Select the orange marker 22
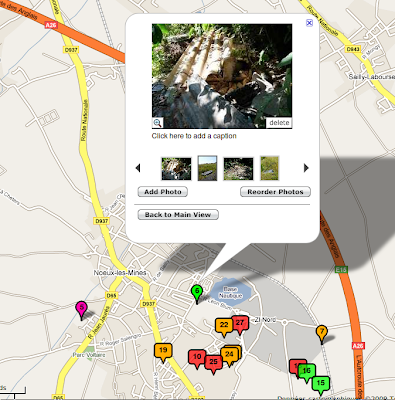 click(224, 327)
